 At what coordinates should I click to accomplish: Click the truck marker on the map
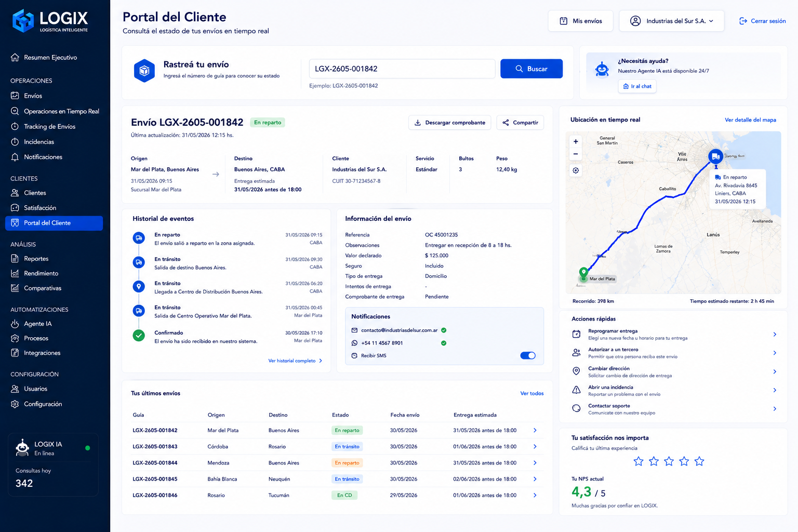click(715, 156)
